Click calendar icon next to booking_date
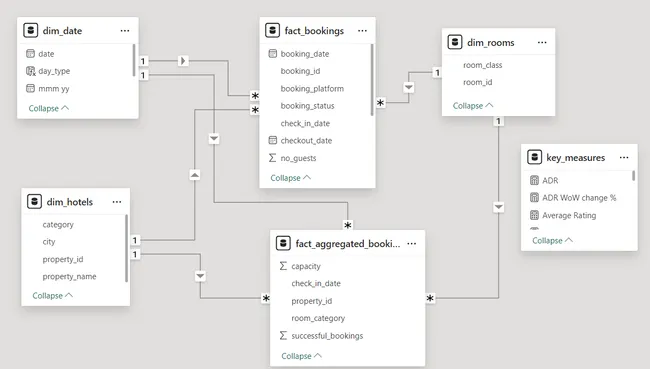Viewport: 650px width, 369px height. click(272, 53)
